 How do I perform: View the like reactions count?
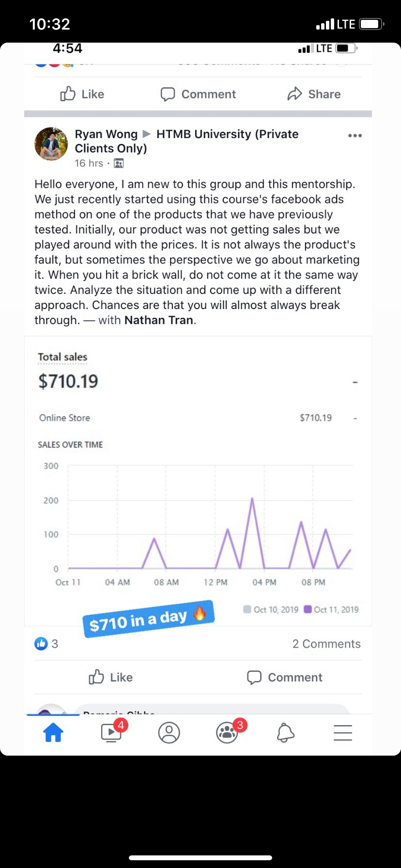pyautogui.click(x=46, y=644)
